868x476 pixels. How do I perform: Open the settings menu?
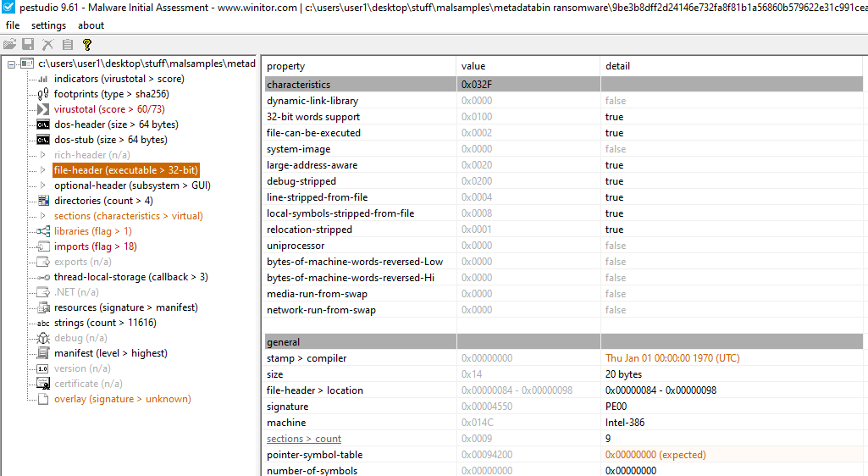pyautogui.click(x=49, y=25)
